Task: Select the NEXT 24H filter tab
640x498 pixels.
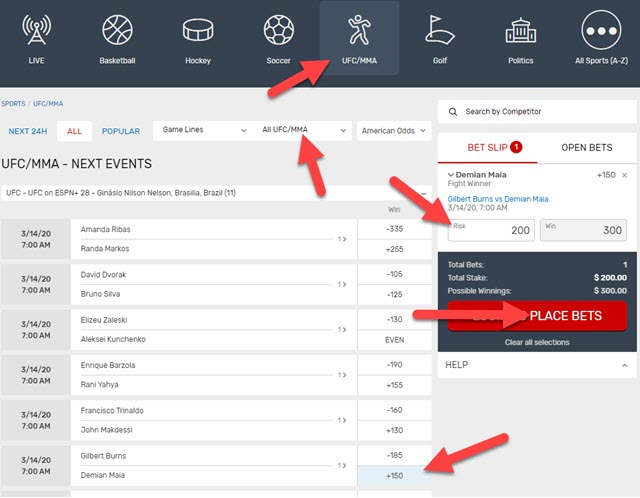Action: pos(28,131)
